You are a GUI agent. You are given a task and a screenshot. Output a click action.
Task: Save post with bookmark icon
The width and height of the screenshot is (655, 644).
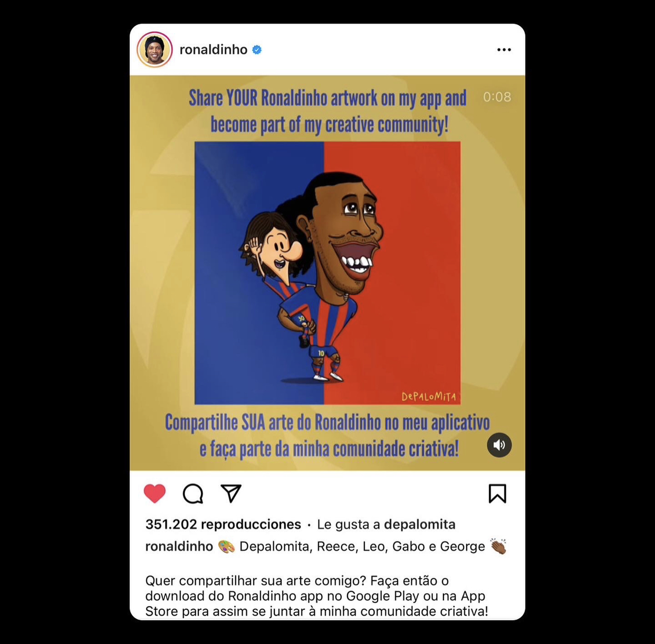[497, 494]
